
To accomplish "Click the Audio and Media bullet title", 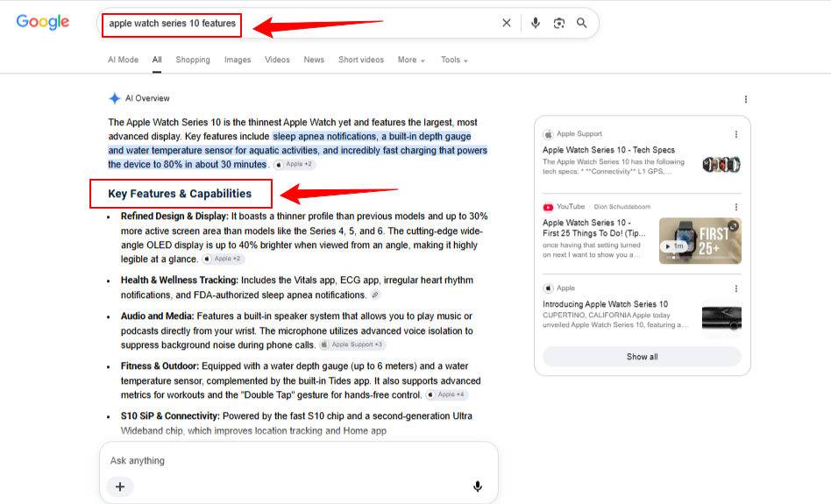I will tap(158, 316).
